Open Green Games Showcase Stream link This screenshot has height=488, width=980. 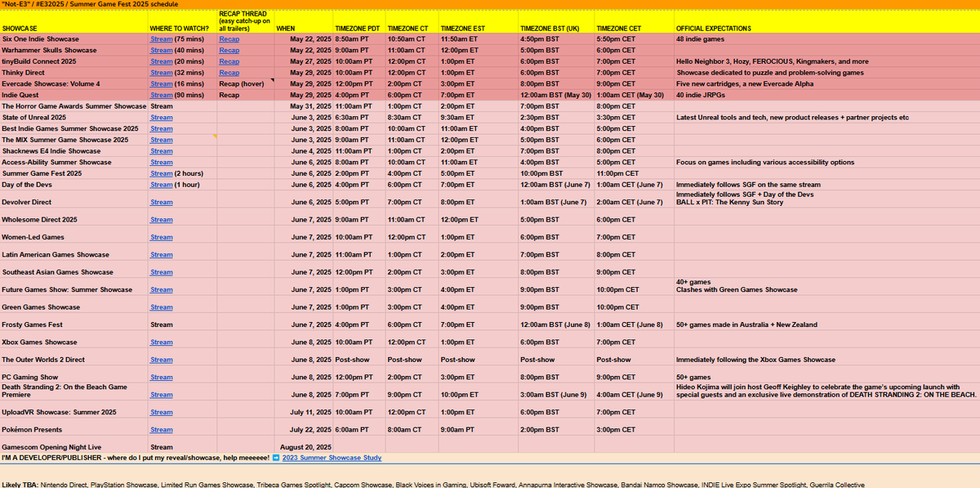pyautogui.click(x=161, y=307)
